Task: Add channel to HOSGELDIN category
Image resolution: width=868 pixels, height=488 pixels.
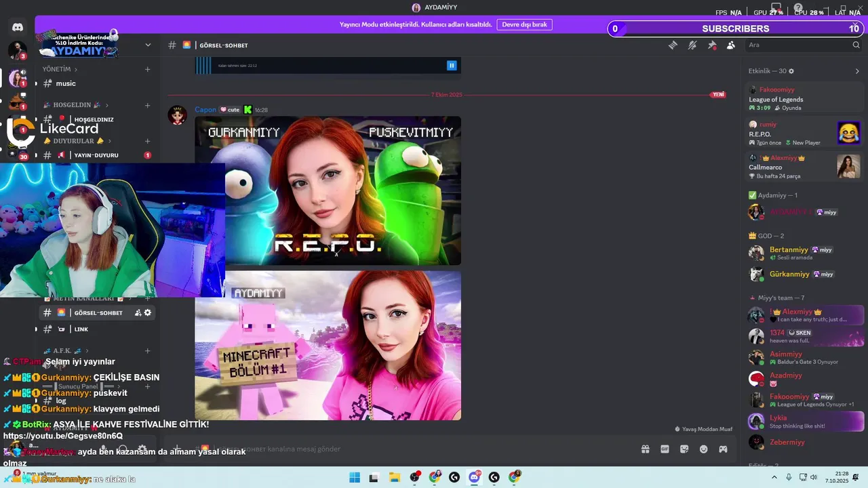Action: pos(147,105)
